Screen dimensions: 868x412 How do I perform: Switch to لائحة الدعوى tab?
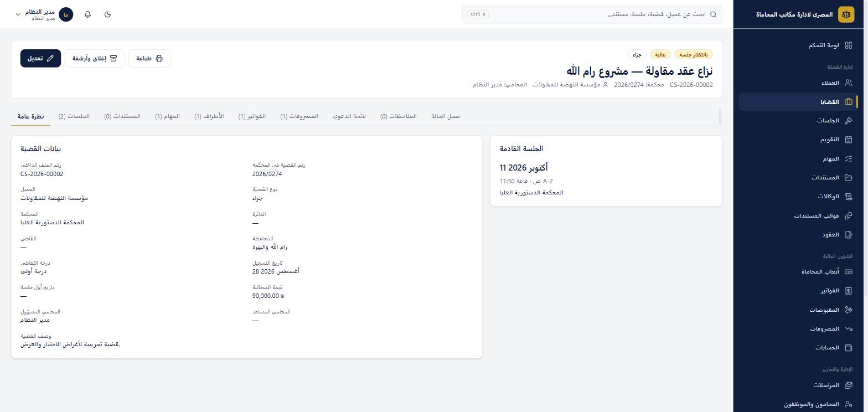[x=349, y=116]
